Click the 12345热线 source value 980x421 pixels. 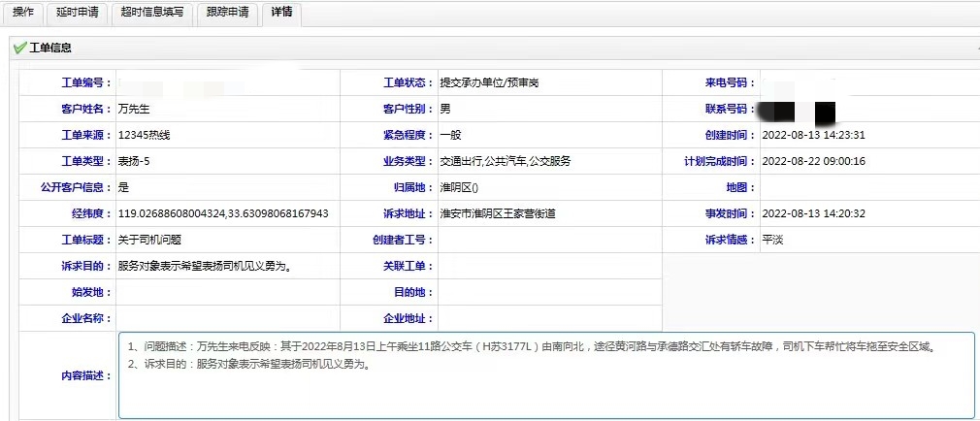(144, 136)
